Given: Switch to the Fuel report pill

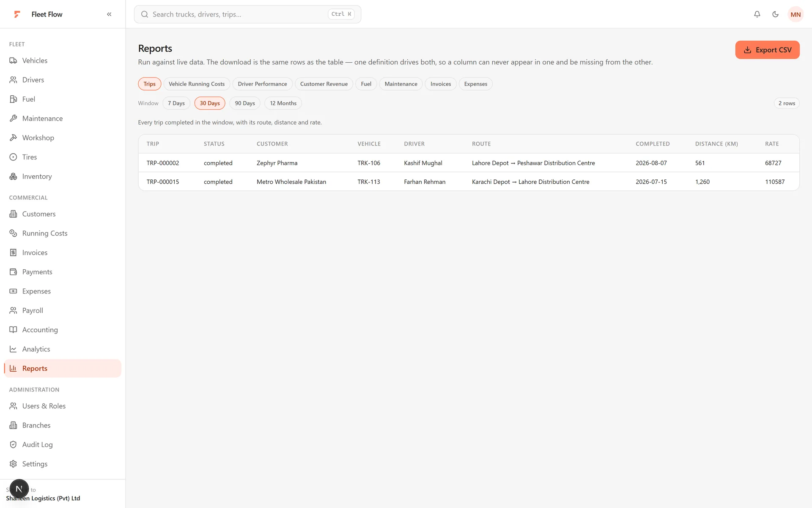Looking at the screenshot, I should [x=366, y=84].
